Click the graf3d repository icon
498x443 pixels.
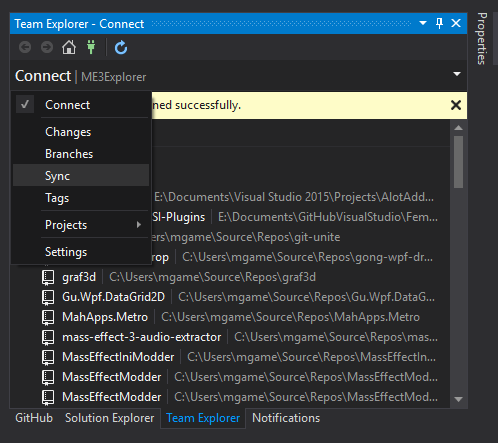[48, 278]
